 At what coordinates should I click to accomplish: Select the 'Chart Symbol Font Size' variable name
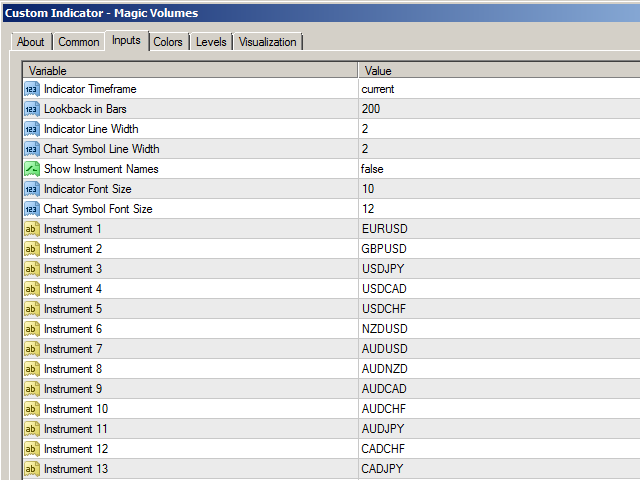(98, 209)
